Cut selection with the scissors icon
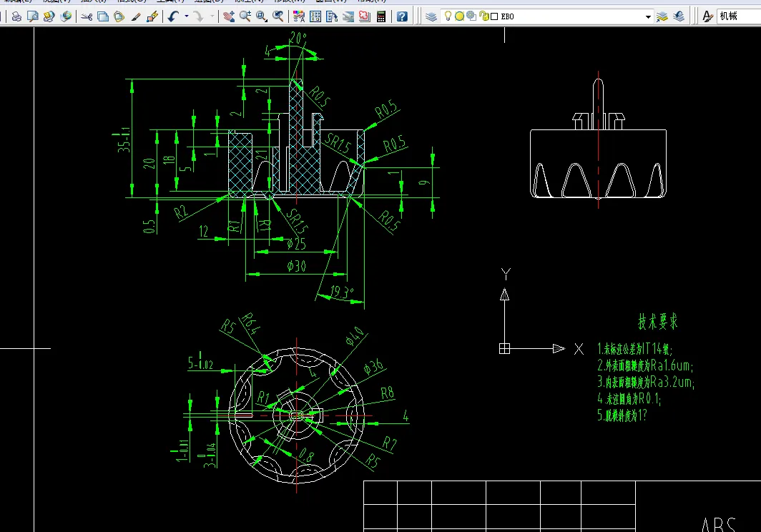Viewport: 761px width, 532px height. [87, 16]
